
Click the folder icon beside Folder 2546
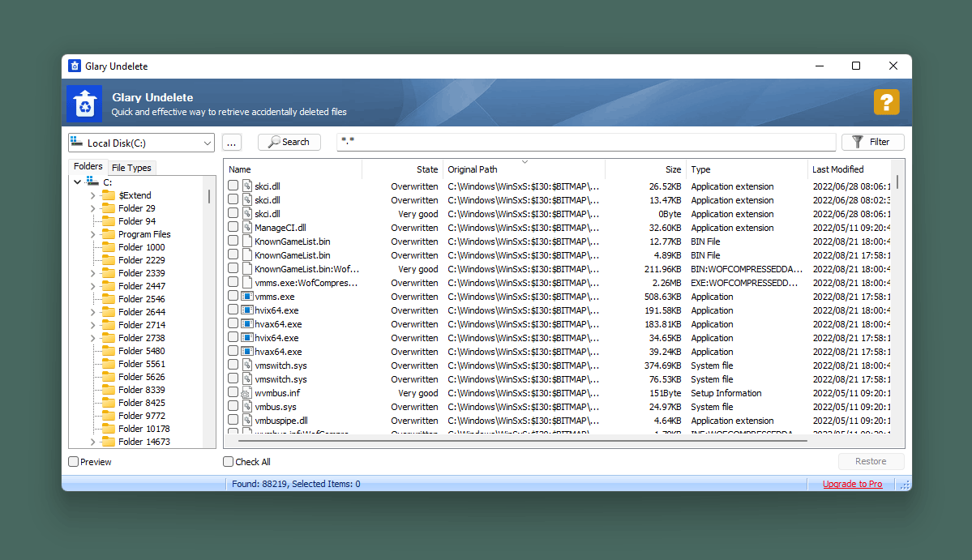click(x=109, y=298)
